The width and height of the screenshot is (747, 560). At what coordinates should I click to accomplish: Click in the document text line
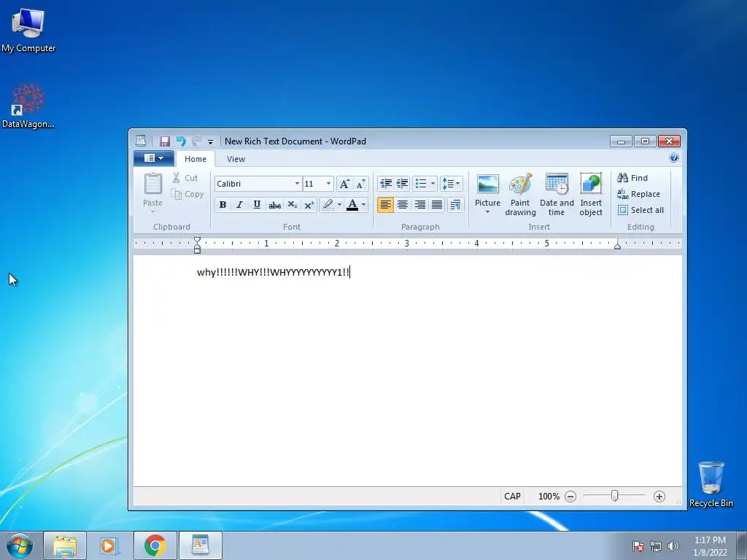coord(274,273)
